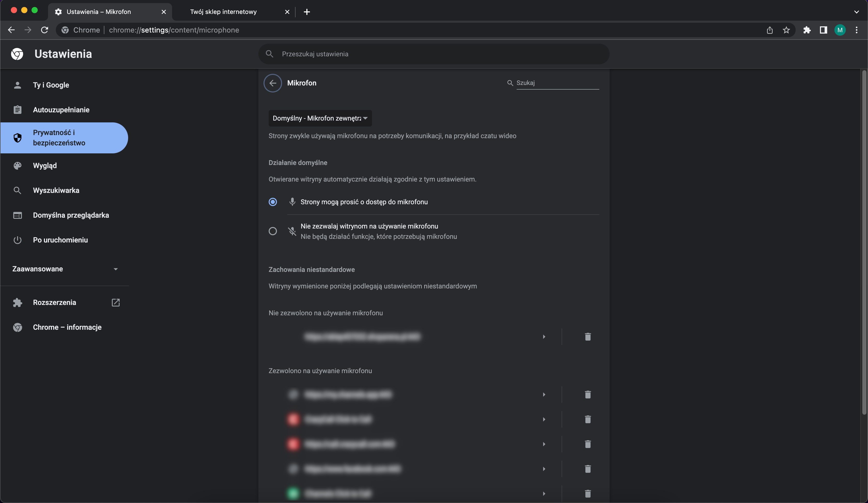The image size is (868, 503).
Task: Expand details of the blocked site entry
Action: (544, 337)
